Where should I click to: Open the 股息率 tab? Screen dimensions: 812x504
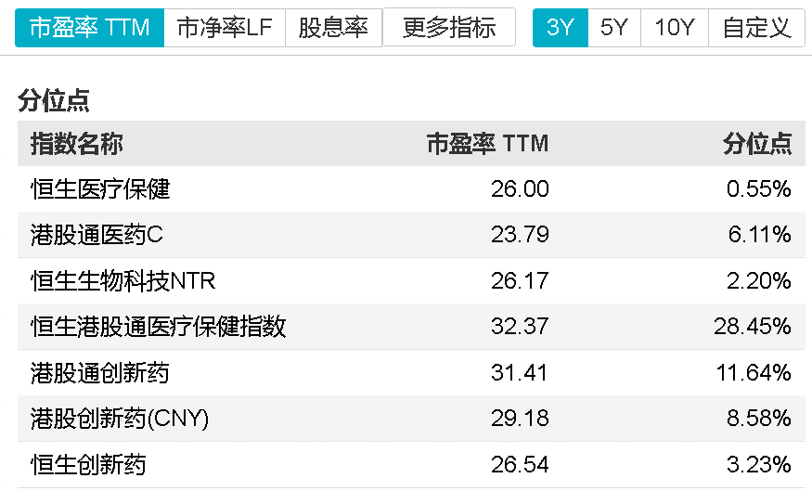point(333,28)
